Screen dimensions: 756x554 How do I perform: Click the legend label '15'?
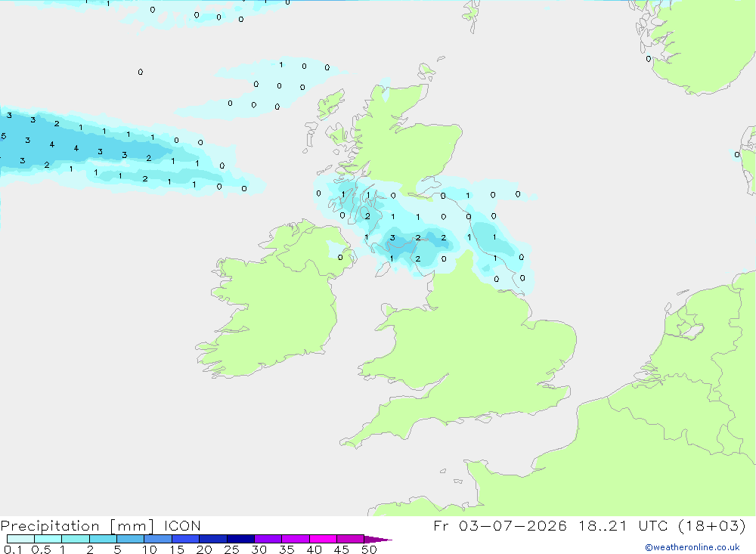click(x=177, y=549)
